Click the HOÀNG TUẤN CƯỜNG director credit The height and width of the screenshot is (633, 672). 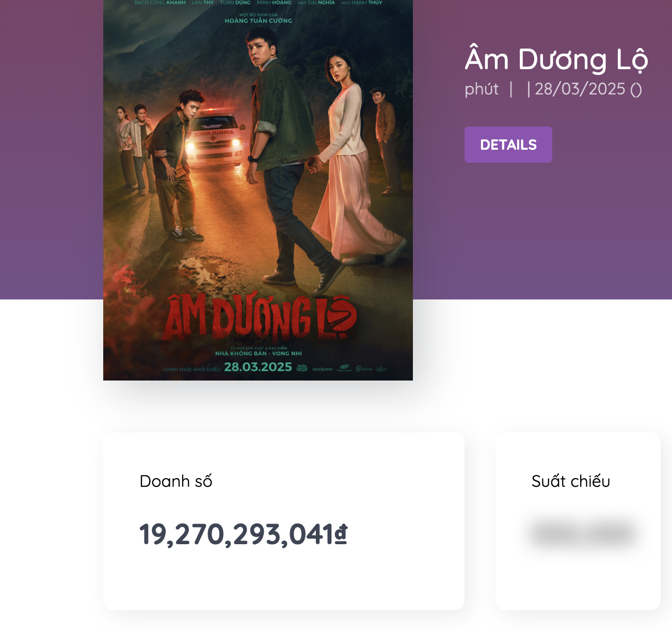[258, 21]
